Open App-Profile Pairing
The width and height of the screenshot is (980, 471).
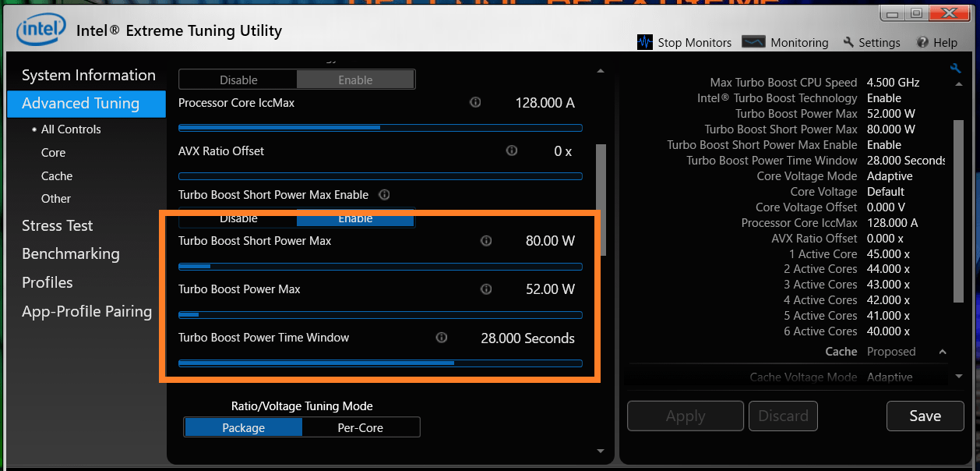pyautogui.click(x=87, y=311)
